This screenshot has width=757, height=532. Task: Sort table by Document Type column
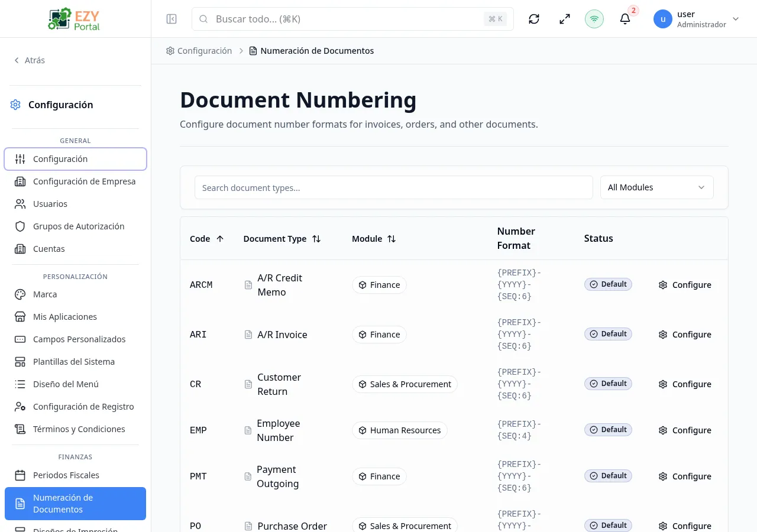click(282, 239)
